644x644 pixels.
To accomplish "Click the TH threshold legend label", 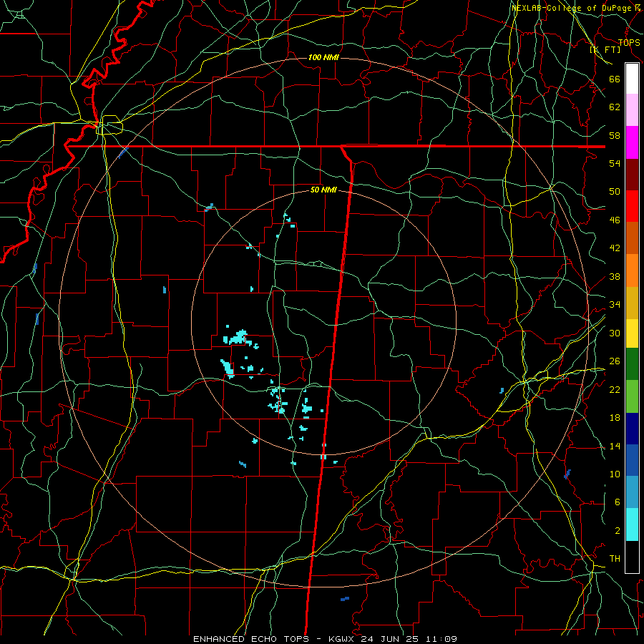I will (x=615, y=559).
